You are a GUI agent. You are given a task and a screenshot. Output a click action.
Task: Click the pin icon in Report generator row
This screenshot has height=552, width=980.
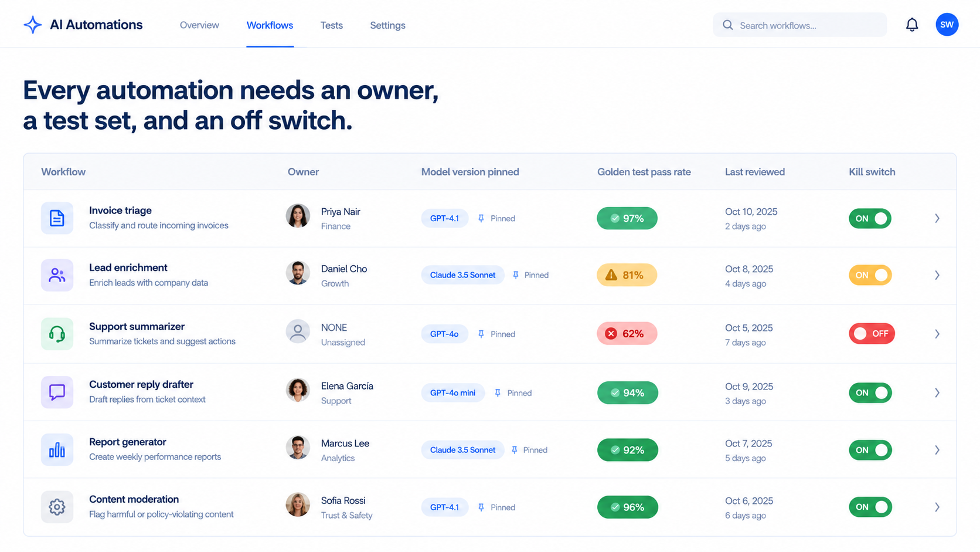point(515,450)
